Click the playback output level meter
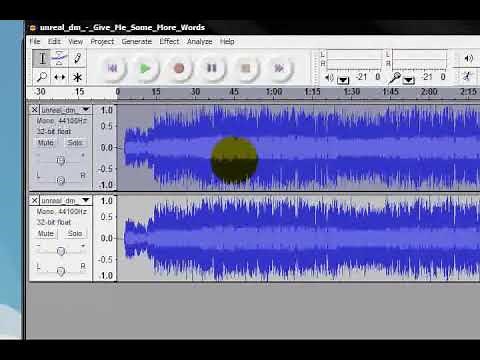 click(354, 60)
